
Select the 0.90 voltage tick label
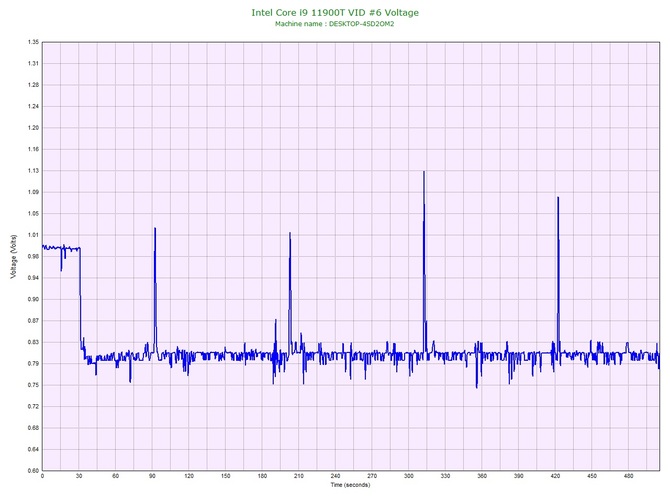point(33,299)
